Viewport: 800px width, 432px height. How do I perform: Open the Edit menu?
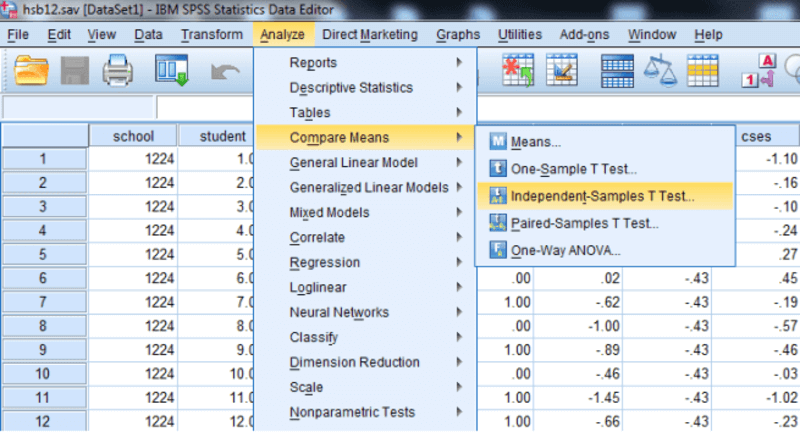pyautogui.click(x=59, y=35)
